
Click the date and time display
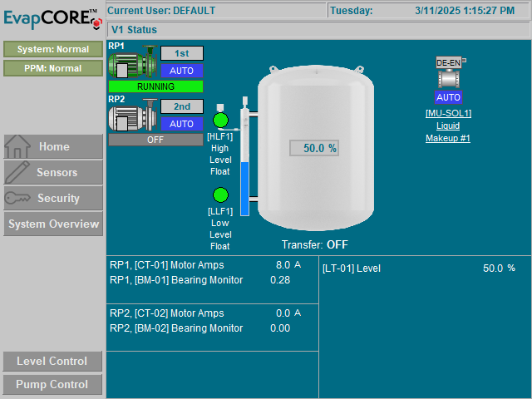click(x=429, y=11)
